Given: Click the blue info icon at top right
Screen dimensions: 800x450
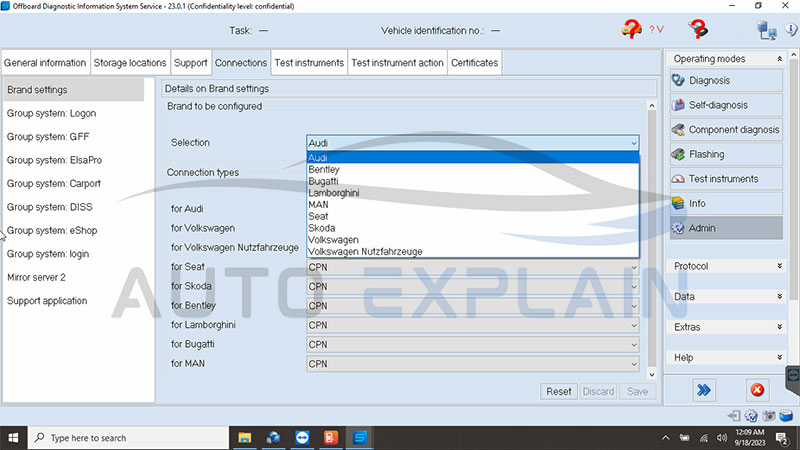Looking at the screenshot, I should click(x=793, y=30).
